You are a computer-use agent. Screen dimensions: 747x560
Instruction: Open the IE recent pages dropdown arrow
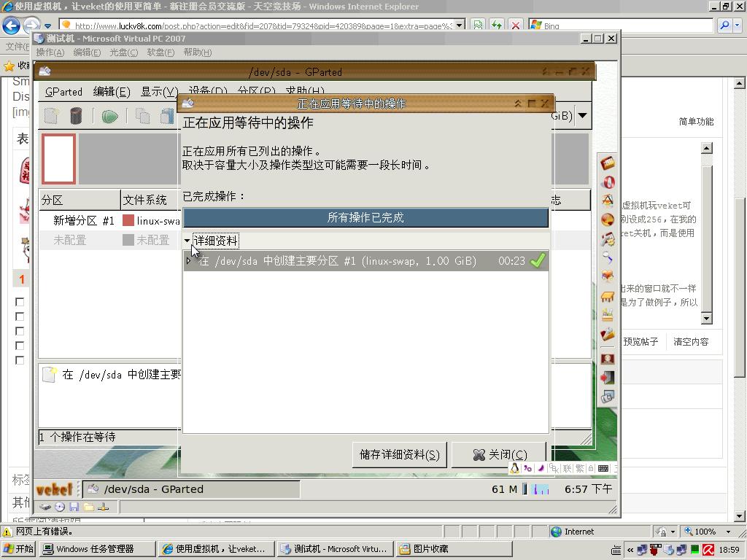pyautogui.click(x=47, y=26)
